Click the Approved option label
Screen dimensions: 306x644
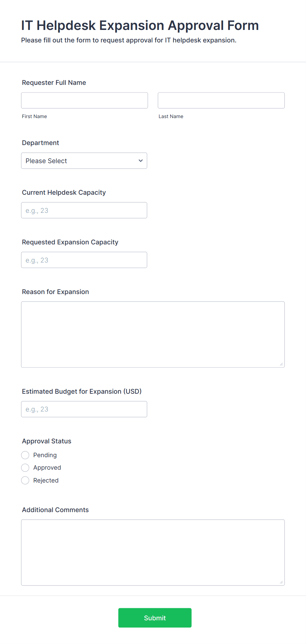(x=47, y=468)
